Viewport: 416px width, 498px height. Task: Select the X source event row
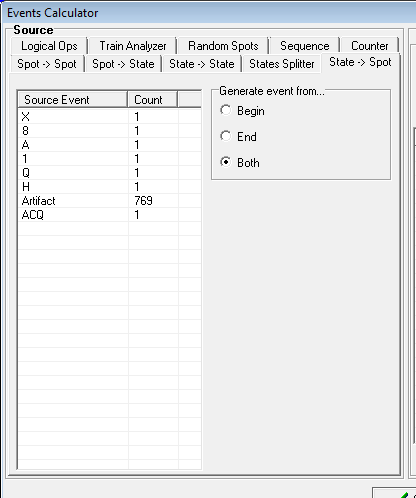110,117
